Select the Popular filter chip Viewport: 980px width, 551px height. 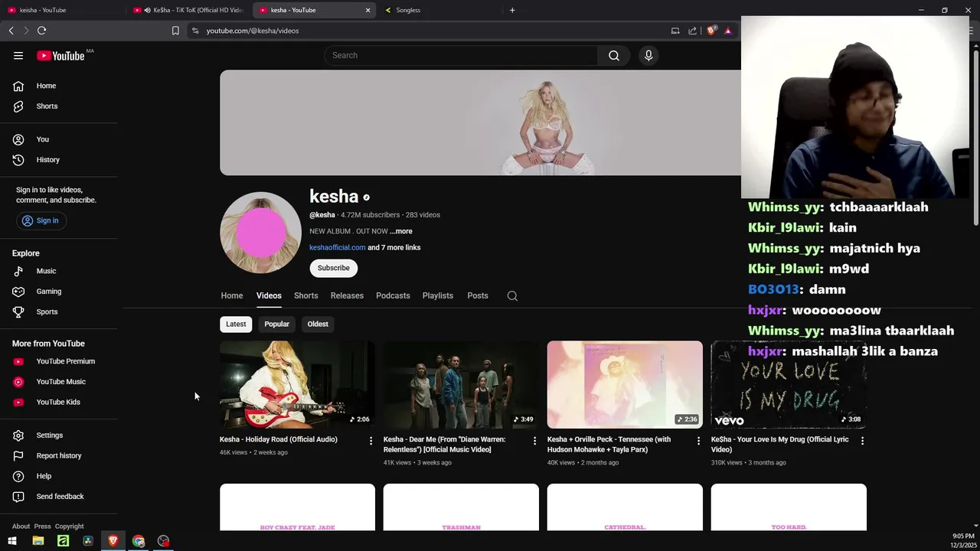click(x=276, y=324)
